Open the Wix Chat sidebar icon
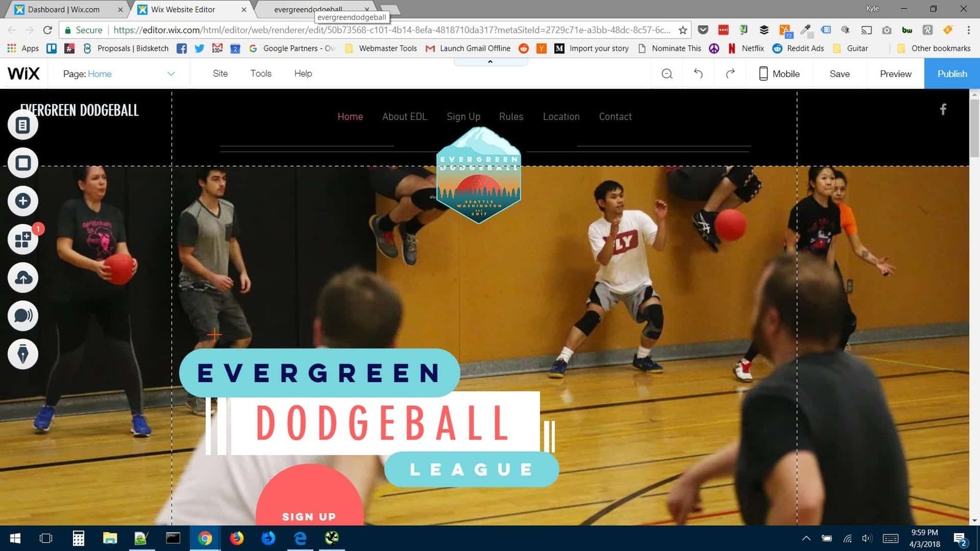The image size is (980, 551). [23, 316]
